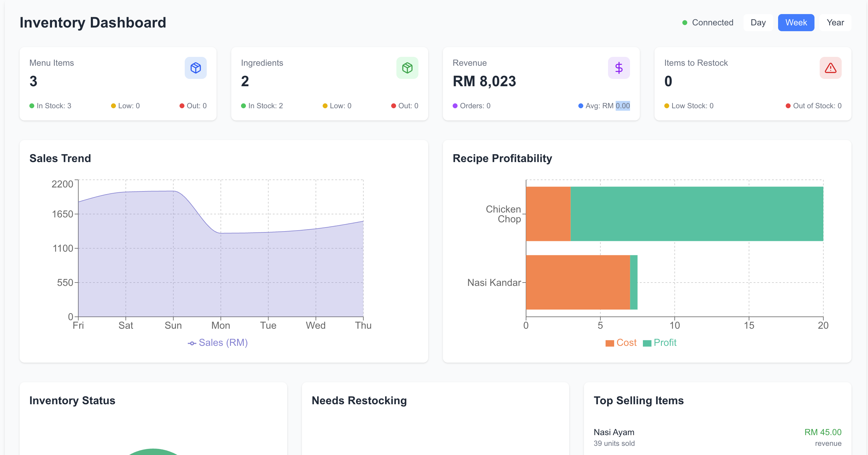This screenshot has width=868, height=455.
Task: Click the In Stock: 3 menu indicator
Action: [x=50, y=106]
